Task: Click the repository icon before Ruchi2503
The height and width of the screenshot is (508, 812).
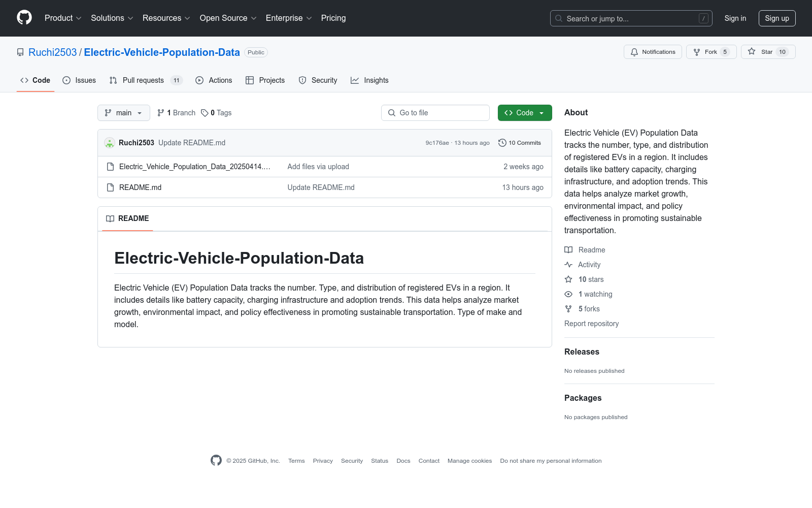Action: 20,52
